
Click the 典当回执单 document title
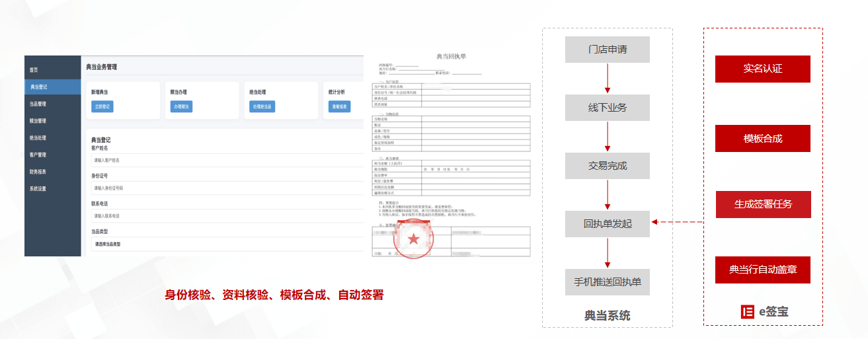tap(452, 57)
